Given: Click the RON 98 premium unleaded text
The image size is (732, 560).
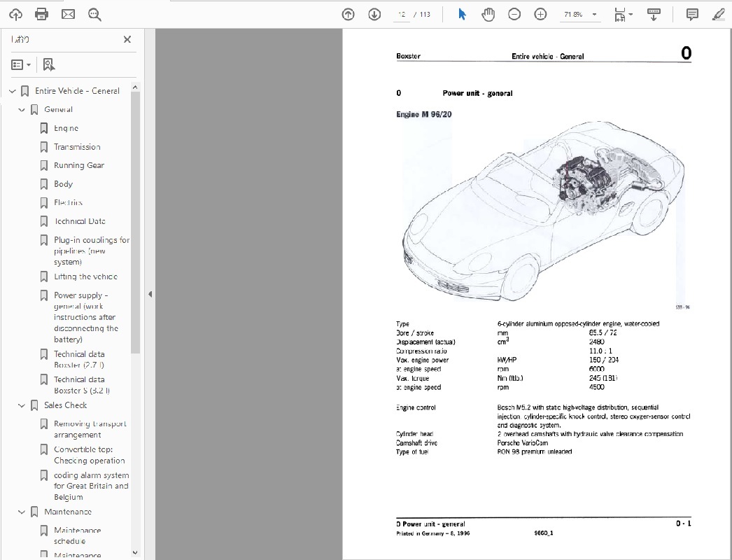Looking at the screenshot, I should [535, 451].
